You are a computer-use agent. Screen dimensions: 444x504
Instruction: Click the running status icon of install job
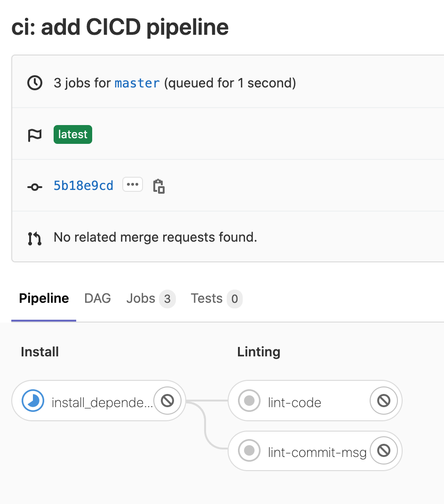33,401
